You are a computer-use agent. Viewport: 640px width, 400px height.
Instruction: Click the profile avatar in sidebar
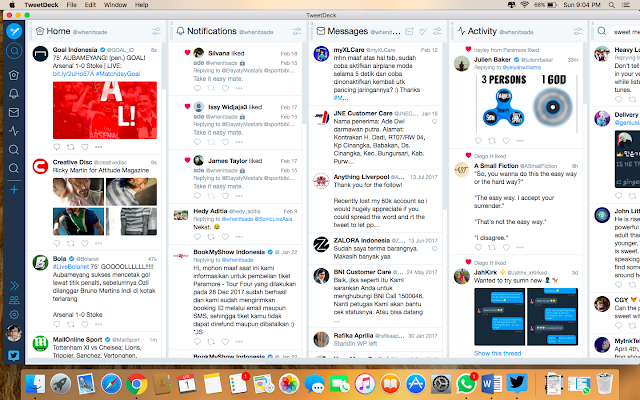[14, 333]
